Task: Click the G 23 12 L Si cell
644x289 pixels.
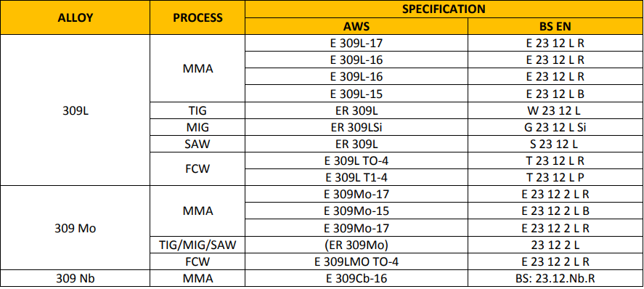Action: click(555, 127)
